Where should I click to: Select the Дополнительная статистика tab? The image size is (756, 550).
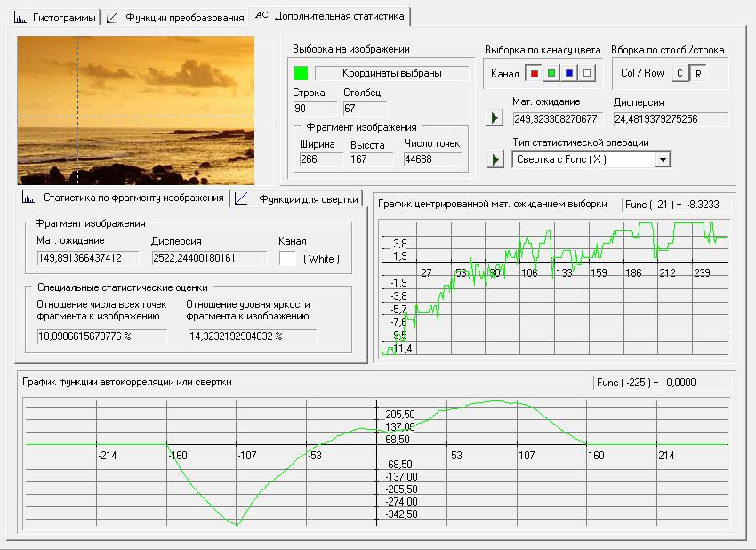[330, 16]
